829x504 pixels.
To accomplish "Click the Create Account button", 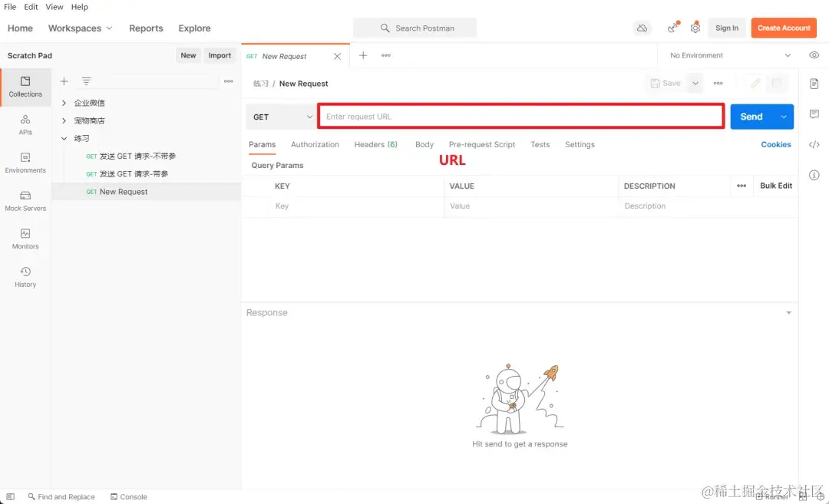I will click(x=784, y=28).
